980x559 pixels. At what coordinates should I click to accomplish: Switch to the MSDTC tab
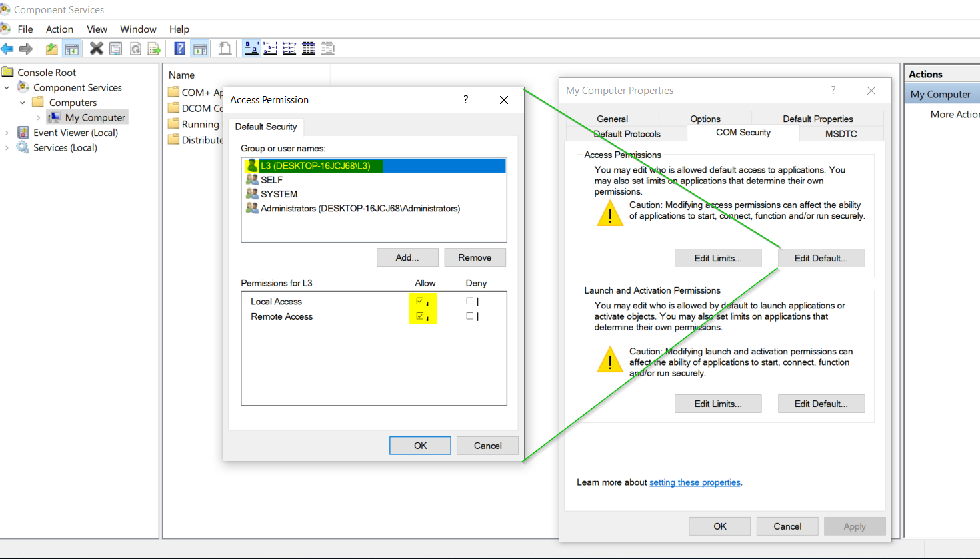tap(841, 133)
